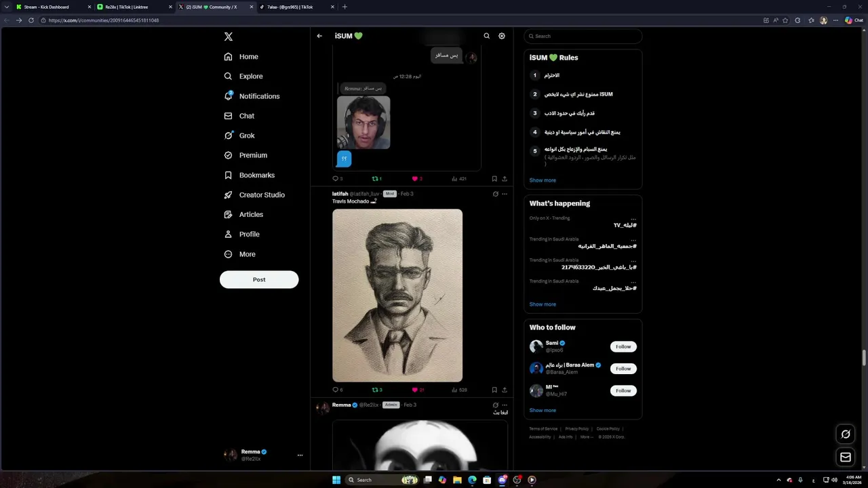This screenshot has height=488, width=868.
Task: Open options menu on Remma's post
Action: coord(505,405)
